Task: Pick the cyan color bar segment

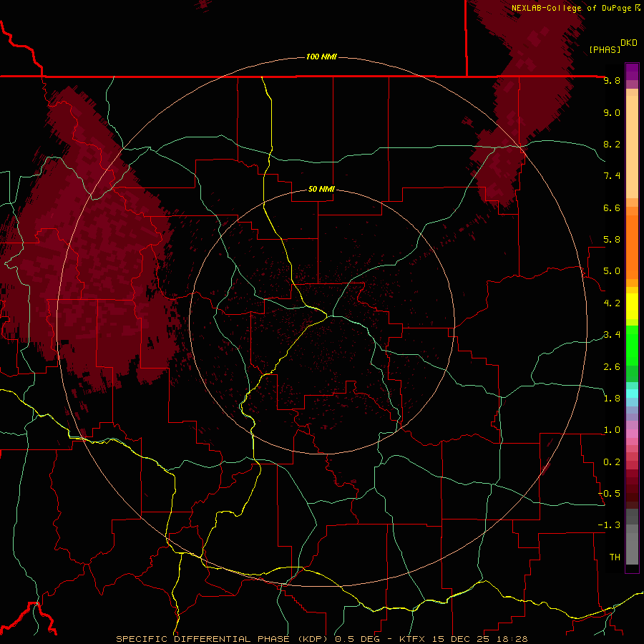Action: coord(632,394)
